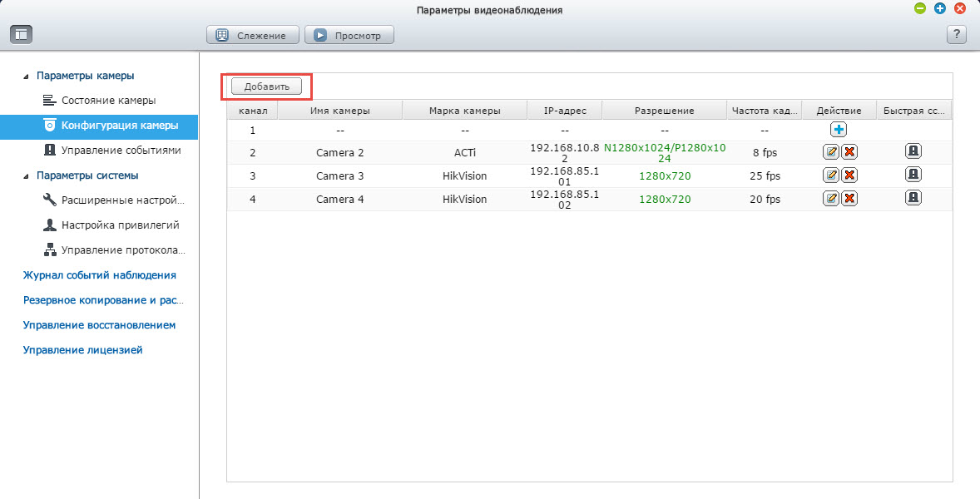Click IP address 192.168.85.101
The image size is (980, 499).
tap(565, 176)
